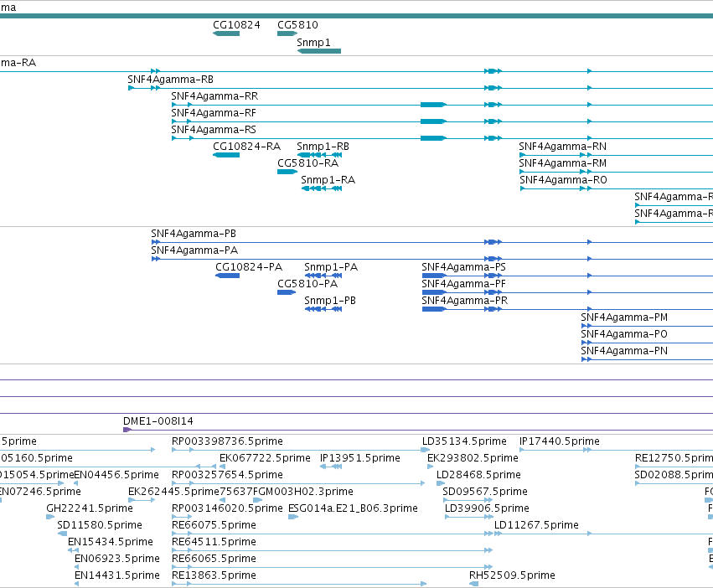
Task: Click EST label RP003257654.5prime
Action: pos(227,475)
